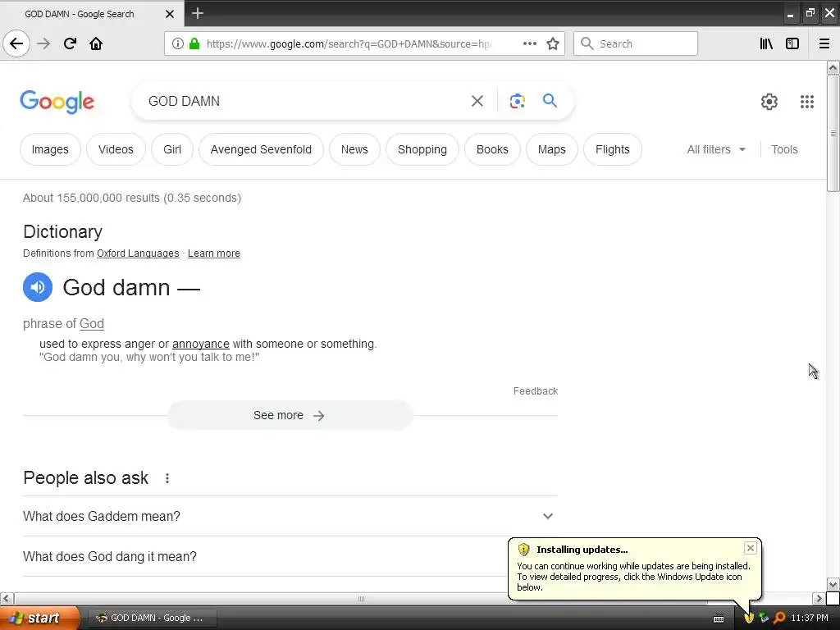The height and width of the screenshot is (630, 840).
Task: Open page actions three-dot menu in URL bar
Action: click(x=529, y=43)
